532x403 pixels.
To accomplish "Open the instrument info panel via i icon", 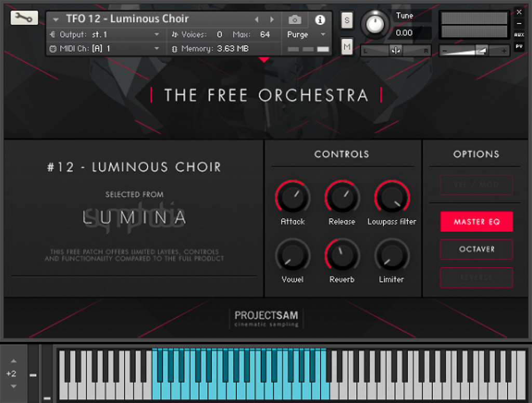I will (320, 19).
